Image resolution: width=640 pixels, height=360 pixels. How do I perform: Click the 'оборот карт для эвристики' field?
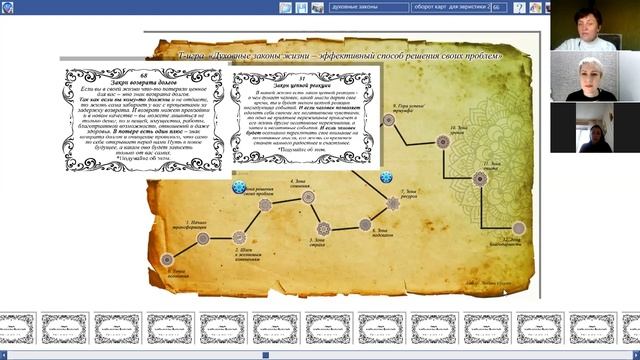pyautogui.click(x=451, y=7)
